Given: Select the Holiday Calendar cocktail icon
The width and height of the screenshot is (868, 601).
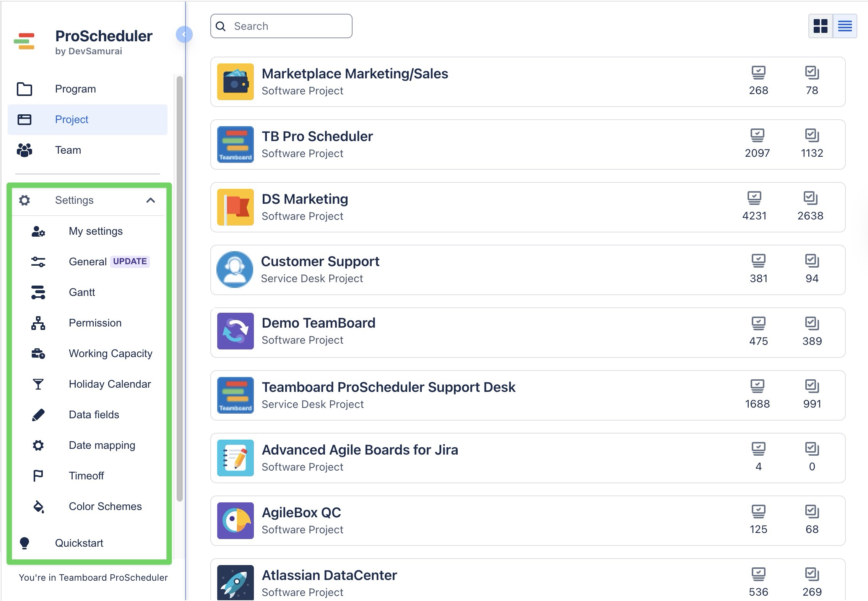Looking at the screenshot, I should click(x=38, y=384).
